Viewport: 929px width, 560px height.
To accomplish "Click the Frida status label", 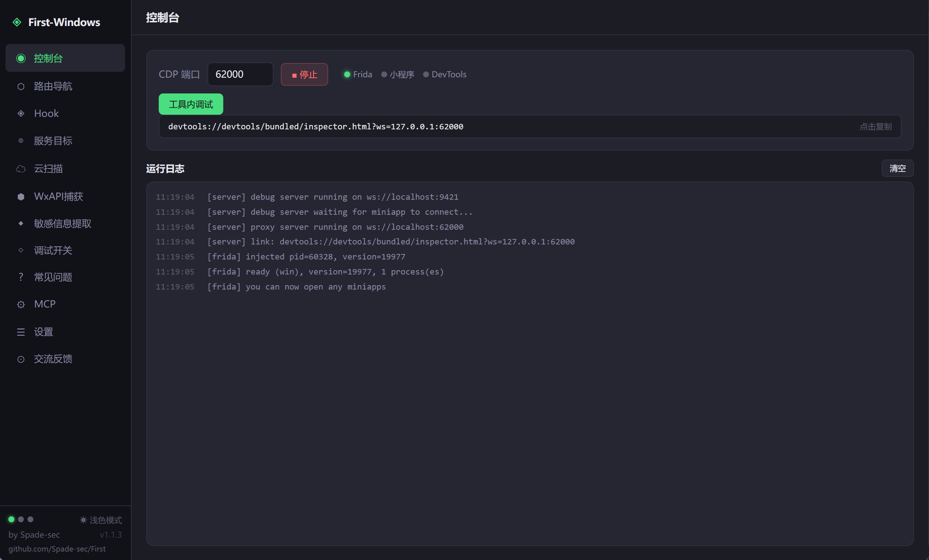I will (362, 75).
